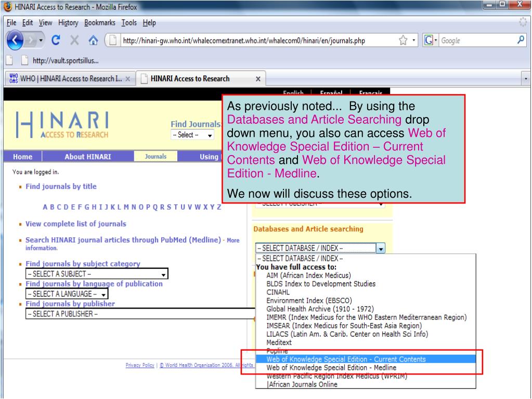Click letter Z in journal alphabet list
Screen dimensions: 532x399
coord(219,207)
